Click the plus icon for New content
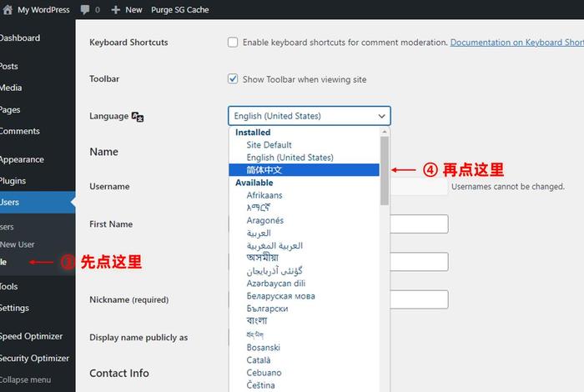Image resolution: width=584 pixels, height=392 pixels. (115, 10)
